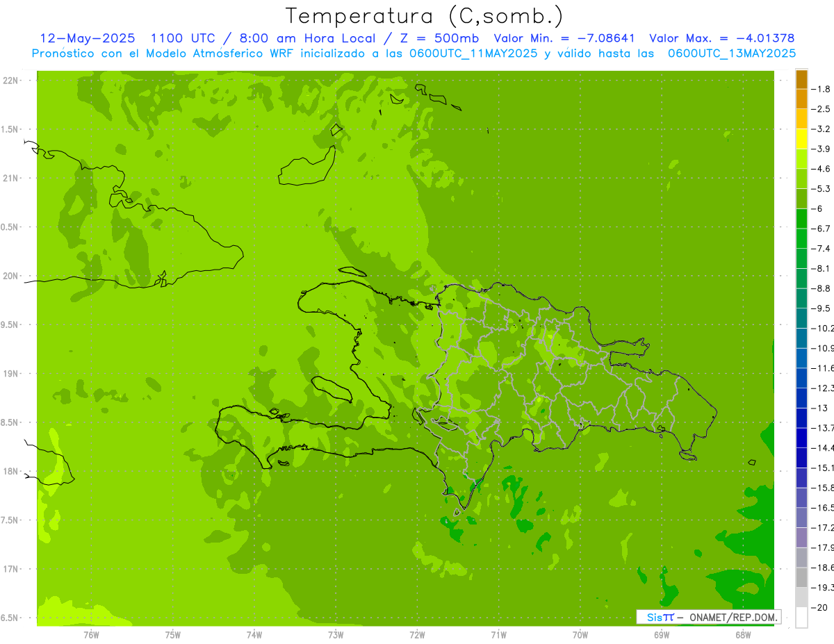834x644 pixels.
Task: Click the legend color band above -1.8
Action: [801, 79]
